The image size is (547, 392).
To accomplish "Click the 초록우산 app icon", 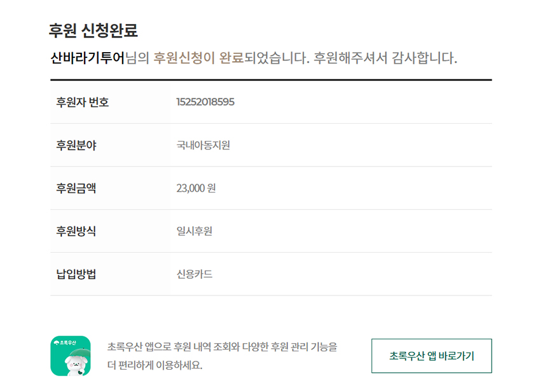I will 70,356.
